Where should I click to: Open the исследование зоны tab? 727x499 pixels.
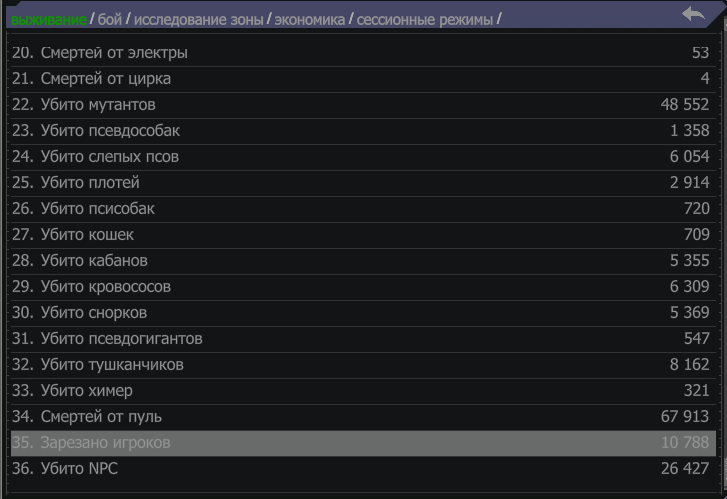[198, 19]
